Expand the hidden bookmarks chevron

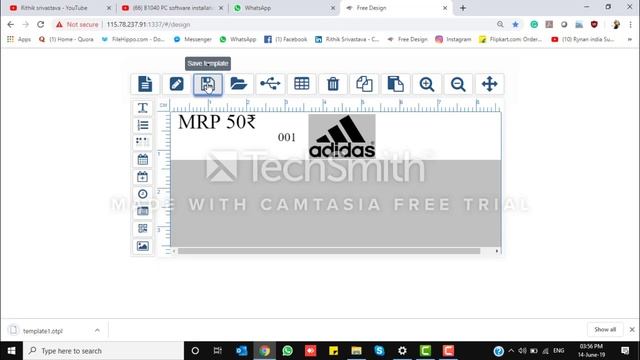[630, 39]
